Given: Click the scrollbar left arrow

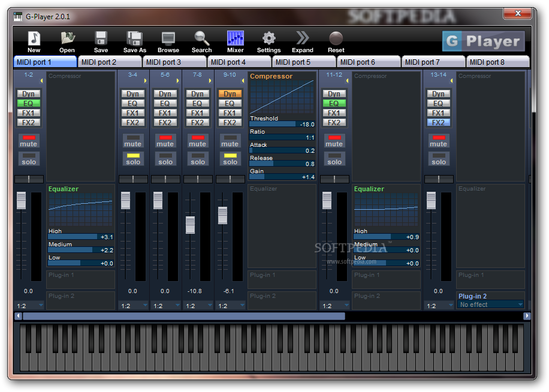Looking at the screenshot, I should coord(18,316).
